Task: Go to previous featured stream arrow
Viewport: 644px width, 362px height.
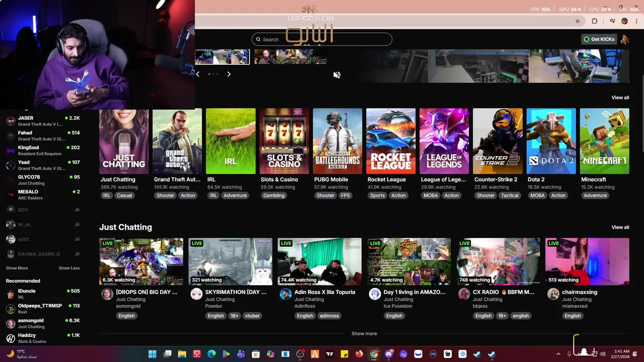Action: (198, 74)
